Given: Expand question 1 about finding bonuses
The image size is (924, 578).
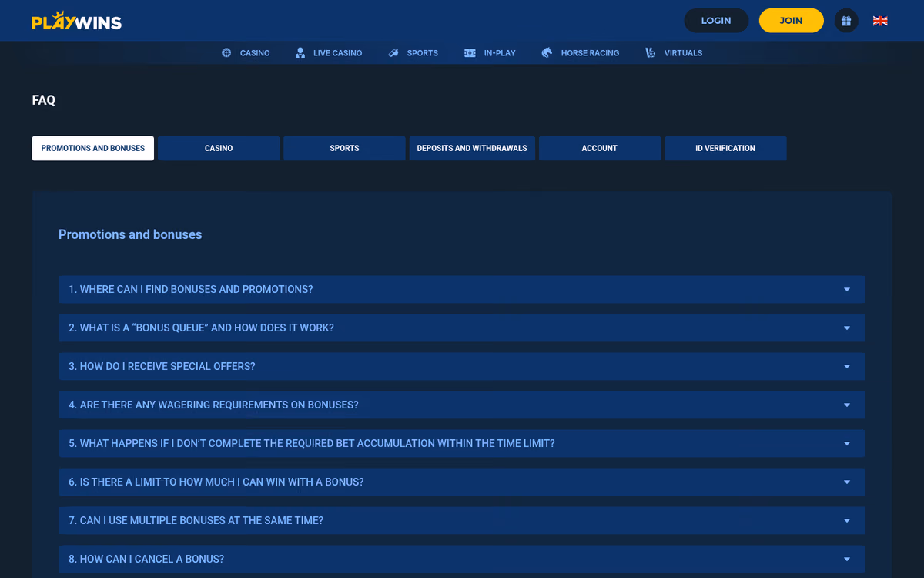Looking at the screenshot, I should pyautogui.click(x=462, y=289).
